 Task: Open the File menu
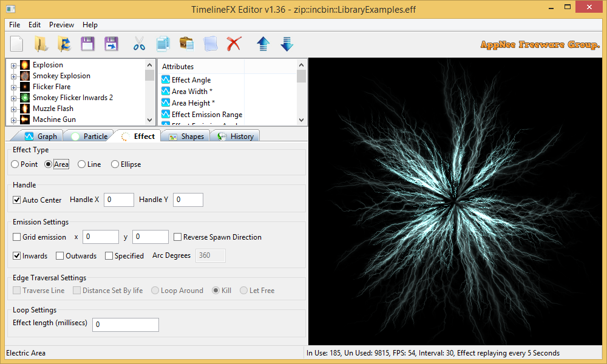pos(15,25)
